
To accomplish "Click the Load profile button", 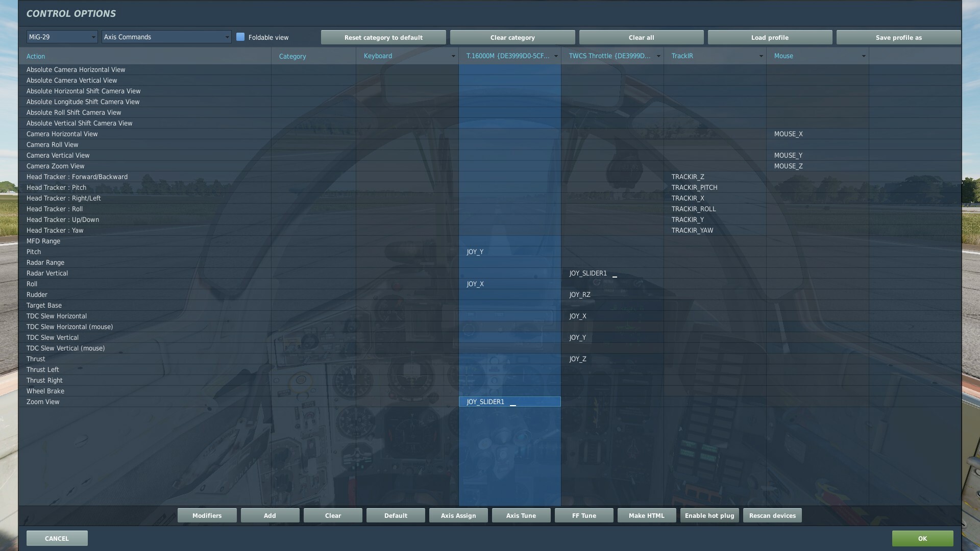I will pyautogui.click(x=770, y=37).
